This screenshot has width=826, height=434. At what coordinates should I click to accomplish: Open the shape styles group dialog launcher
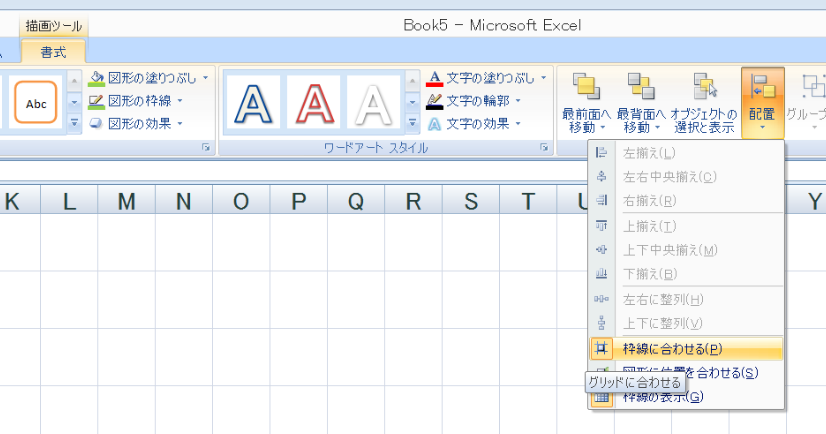(206, 148)
